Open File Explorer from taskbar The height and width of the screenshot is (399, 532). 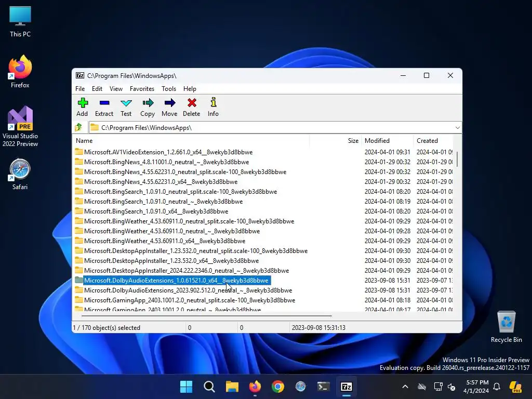coord(232,387)
